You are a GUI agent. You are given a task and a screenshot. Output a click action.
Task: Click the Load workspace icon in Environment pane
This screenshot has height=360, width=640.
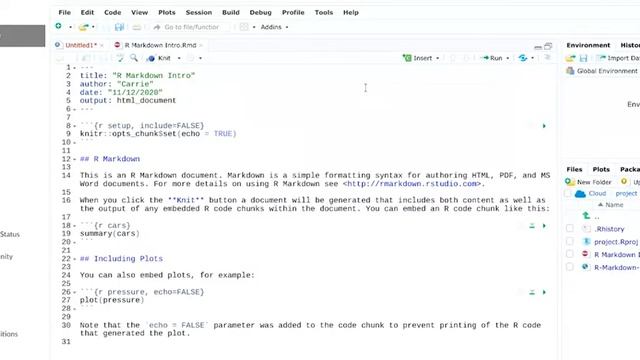tap(570, 58)
